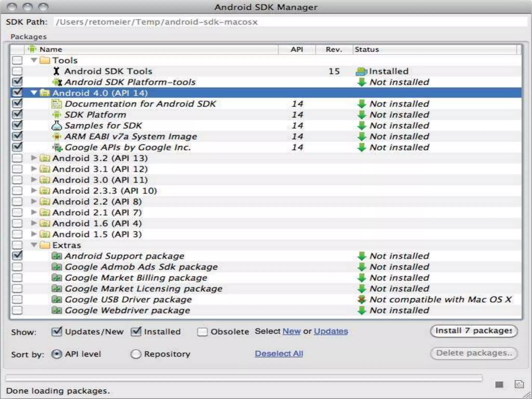This screenshot has width=532, height=399.
Task: Click the API column header
Action: point(297,49)
